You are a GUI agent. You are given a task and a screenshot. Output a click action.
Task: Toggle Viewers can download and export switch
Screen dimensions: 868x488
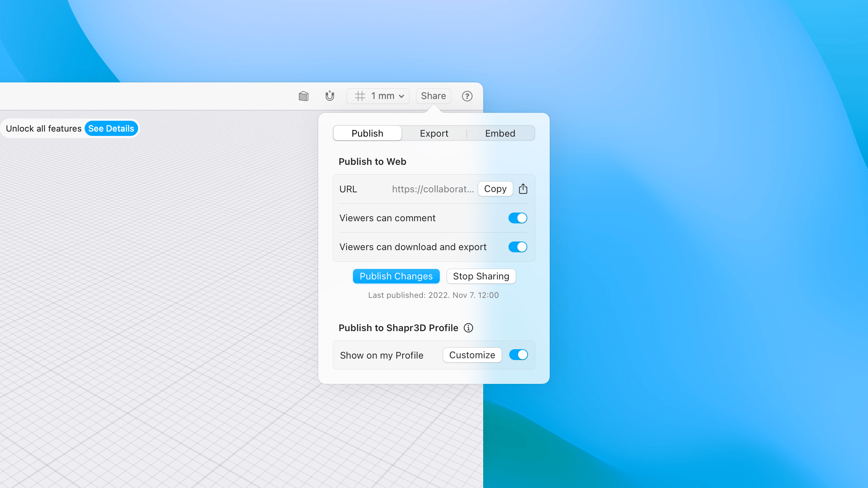tap(518, 247)
